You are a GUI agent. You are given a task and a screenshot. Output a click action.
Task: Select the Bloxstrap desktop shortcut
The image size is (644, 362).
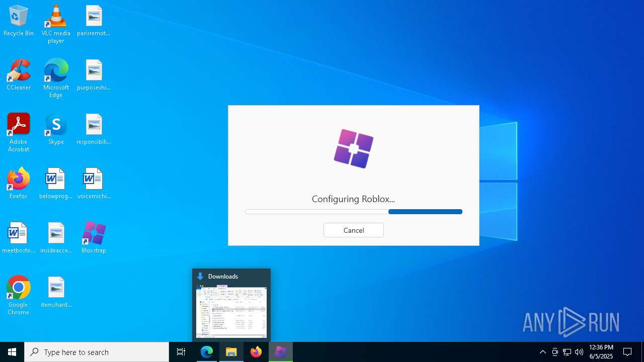(x=94, y=238)
